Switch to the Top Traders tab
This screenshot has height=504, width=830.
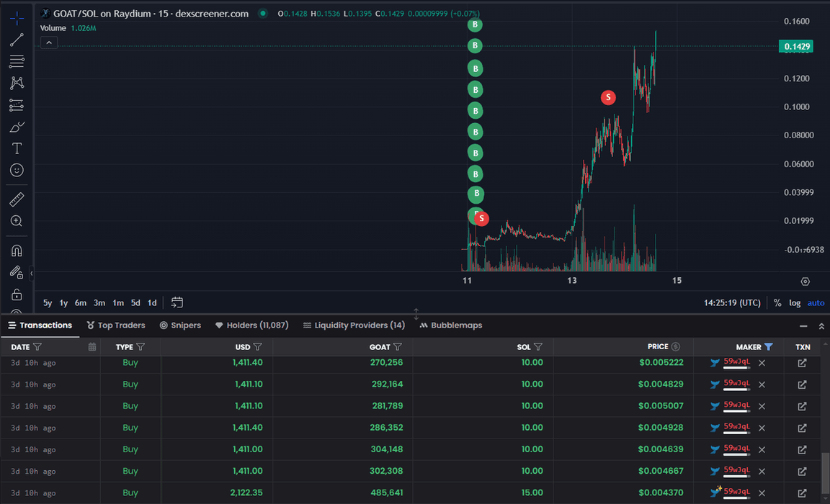(115, 325)
